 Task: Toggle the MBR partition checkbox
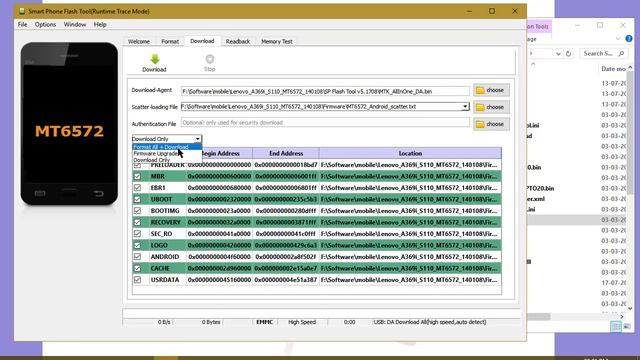137,176
